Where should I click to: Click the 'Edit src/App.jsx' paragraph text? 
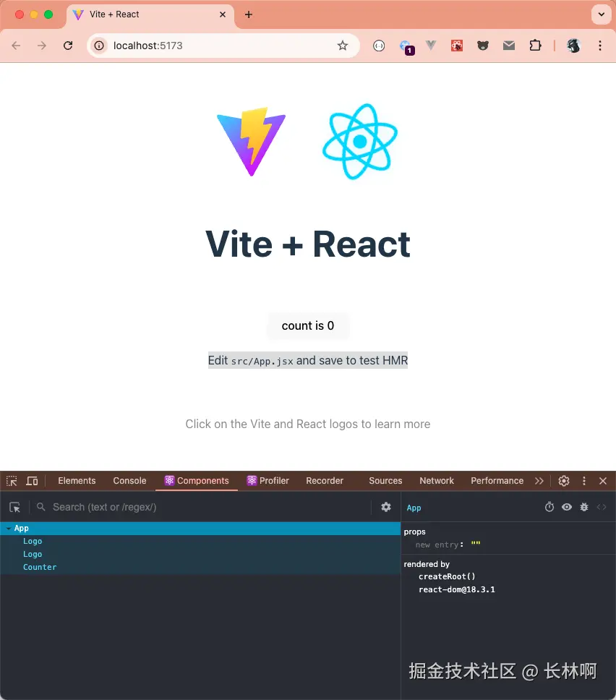308,360
